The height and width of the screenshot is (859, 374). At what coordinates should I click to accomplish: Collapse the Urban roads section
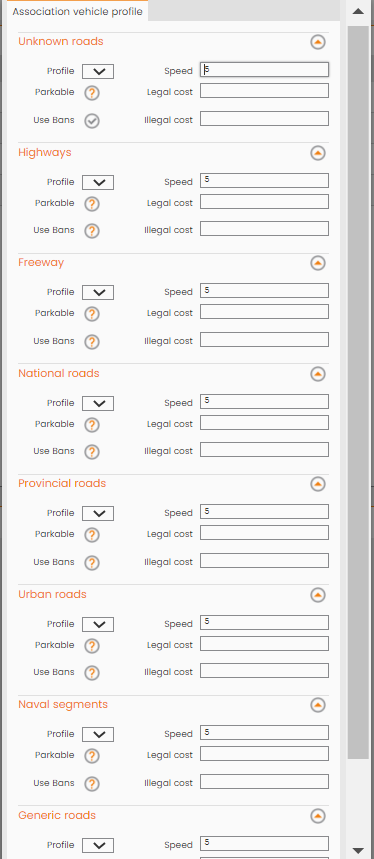318,594
